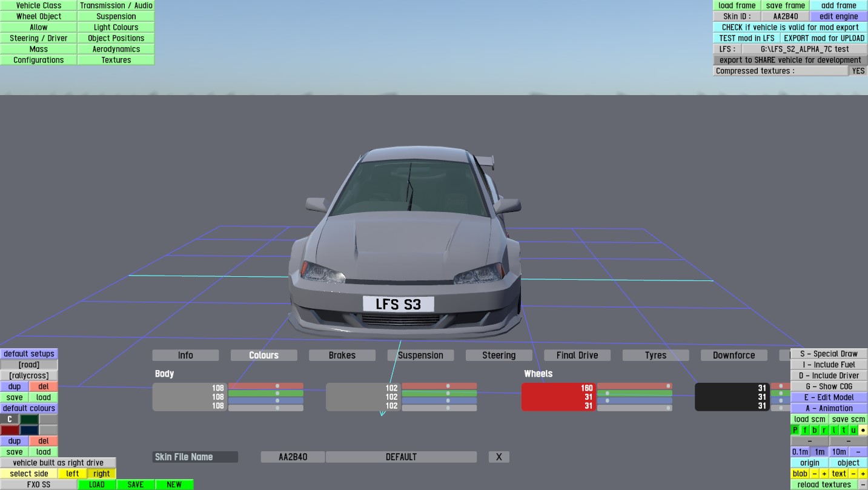Toggle G - Show COG
Screen dimensions: 868x490
[829, 386]
